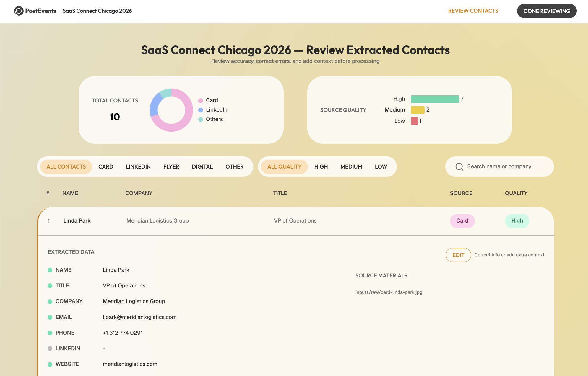Click the teal Others legend dot
Image resolution: width=588 pixels, height=376 pixels.
tap(201, 120)
